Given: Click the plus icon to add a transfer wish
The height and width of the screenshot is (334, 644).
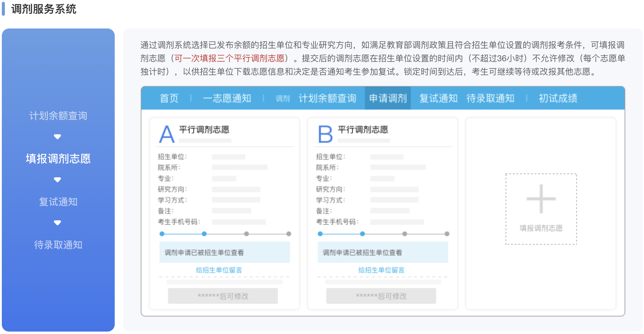Looking at the screenshot, I should (541, 199).
